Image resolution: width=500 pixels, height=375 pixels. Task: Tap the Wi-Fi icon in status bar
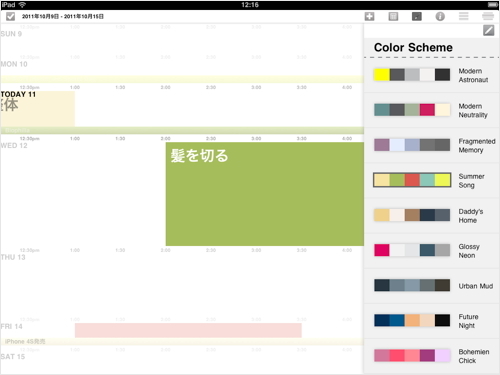click(22, 5)
